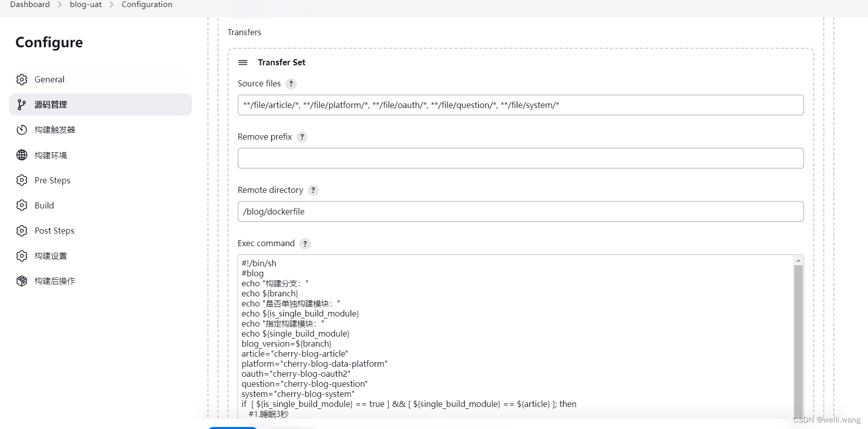
Task: Click the 构建环境 globe icon
Action: coord(22,155)
